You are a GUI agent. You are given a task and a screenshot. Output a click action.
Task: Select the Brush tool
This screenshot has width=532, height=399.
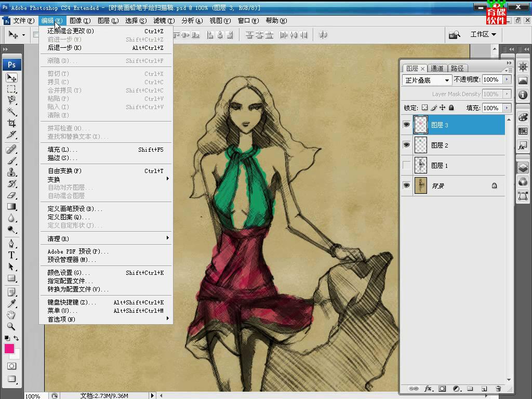point(11,161)
